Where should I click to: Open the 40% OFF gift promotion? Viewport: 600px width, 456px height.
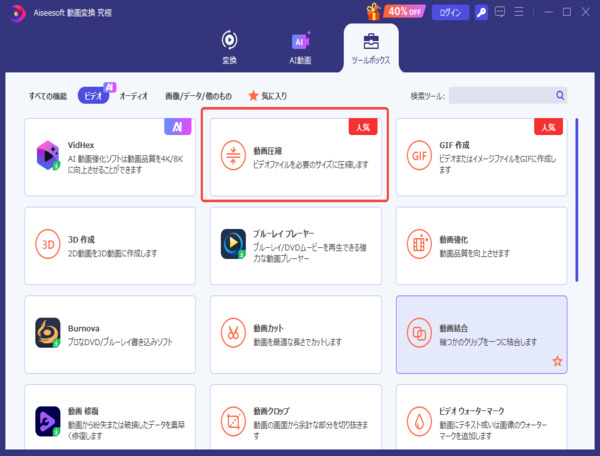396,12
